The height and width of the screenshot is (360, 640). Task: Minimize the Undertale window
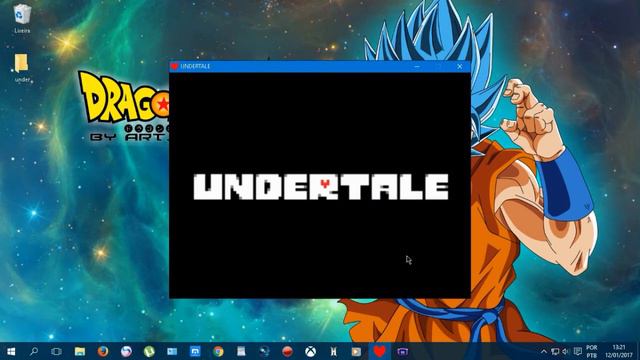[x=417, y=66]
